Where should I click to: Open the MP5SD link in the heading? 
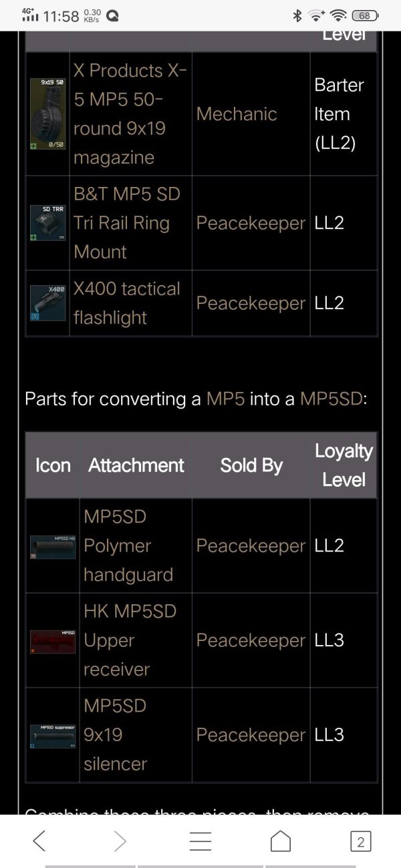pos(331,399)
